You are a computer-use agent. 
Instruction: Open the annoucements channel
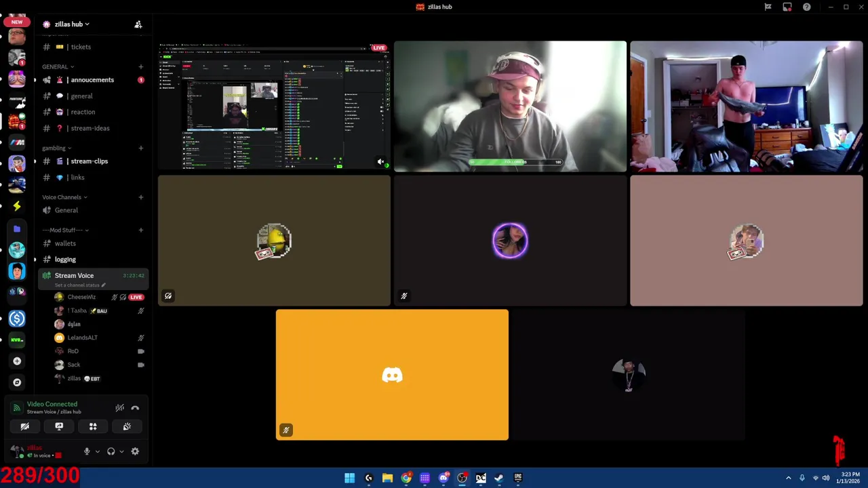click(94, 80)
